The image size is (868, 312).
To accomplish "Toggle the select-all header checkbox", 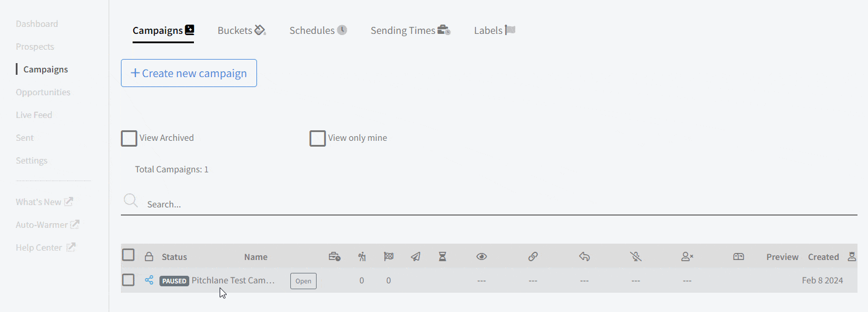I will [129, 255].
